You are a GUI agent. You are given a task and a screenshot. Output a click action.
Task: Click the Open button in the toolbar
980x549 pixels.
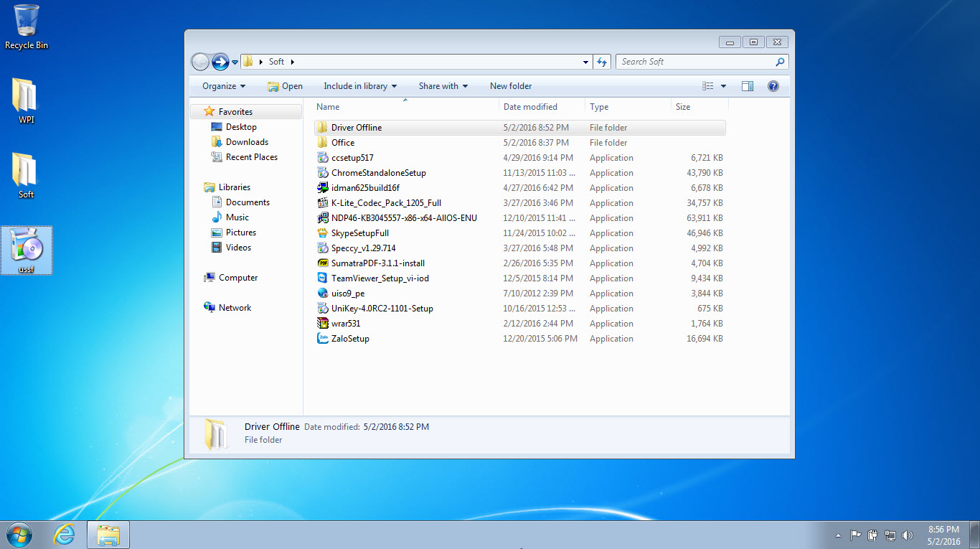pos(285,85)
